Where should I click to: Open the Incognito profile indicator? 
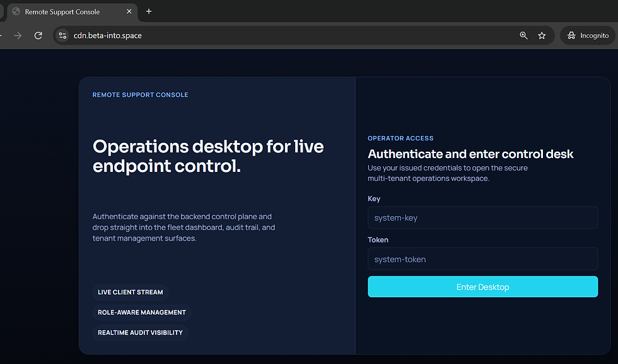588,35
